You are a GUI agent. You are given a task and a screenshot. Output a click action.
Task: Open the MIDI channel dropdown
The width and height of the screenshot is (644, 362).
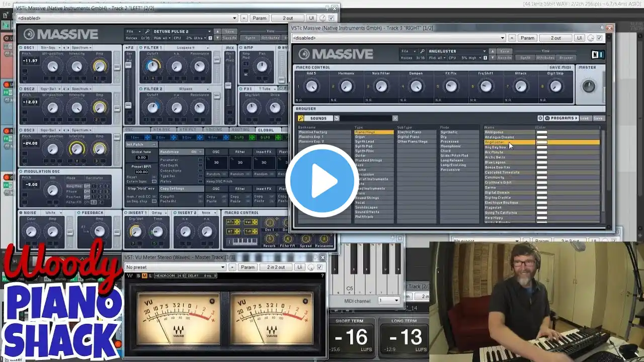click(389, 301)
